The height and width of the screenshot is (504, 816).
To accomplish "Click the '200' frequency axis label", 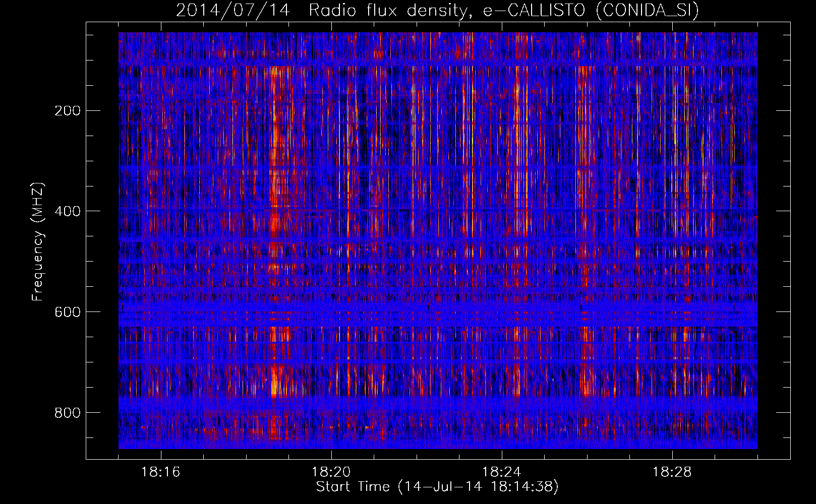I will point(68,111).
